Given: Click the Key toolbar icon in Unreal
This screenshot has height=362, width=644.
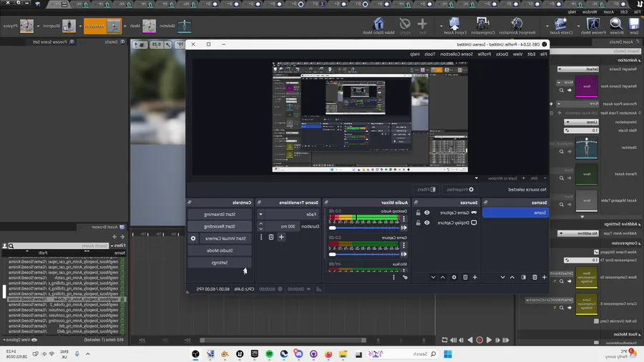Looking at the screenshot, I should [x=422, y=26].
